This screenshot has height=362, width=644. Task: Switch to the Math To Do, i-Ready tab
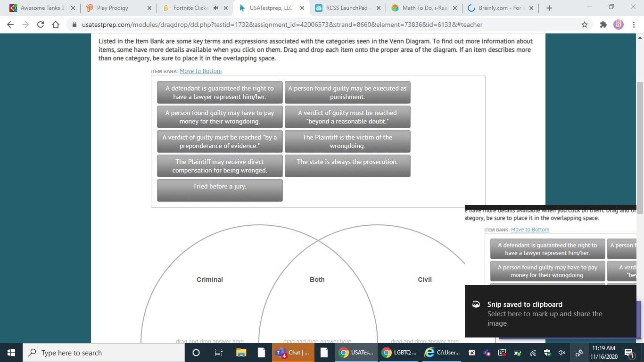424,8
